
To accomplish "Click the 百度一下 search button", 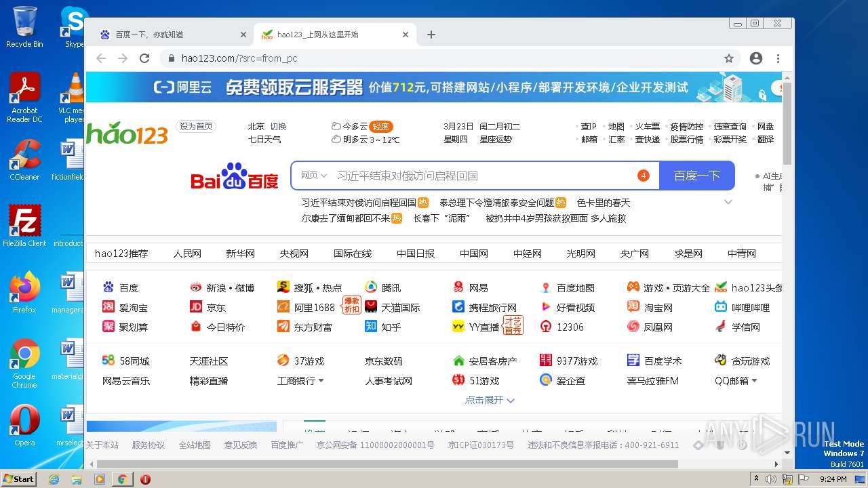I will (x=696, y=176).
